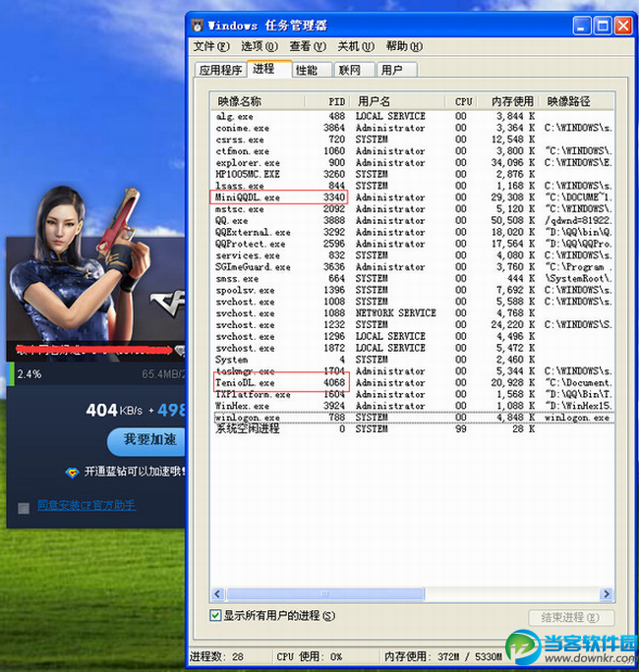Select the 系统空闲进程 row
639x672 pixels.
[413, 428]
